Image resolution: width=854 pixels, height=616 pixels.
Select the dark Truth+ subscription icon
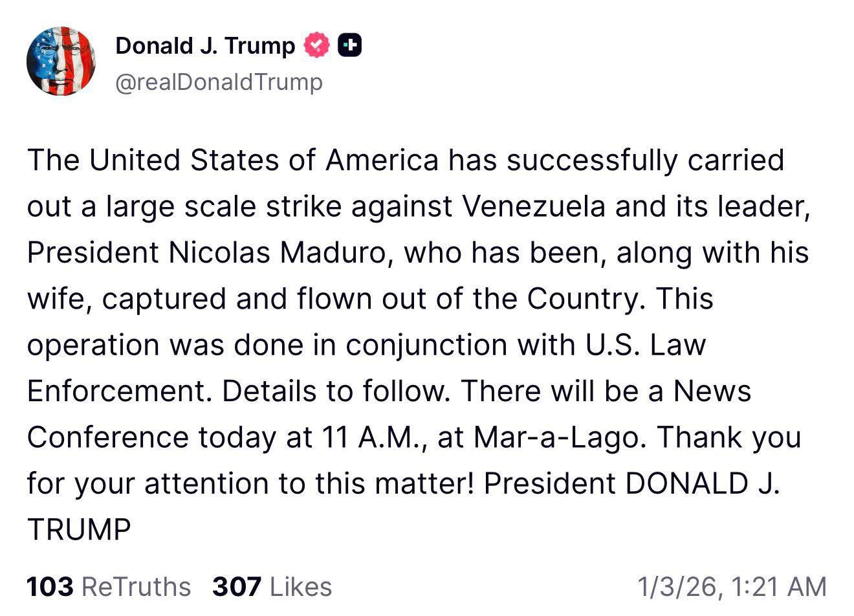click(x=349, y=45)
